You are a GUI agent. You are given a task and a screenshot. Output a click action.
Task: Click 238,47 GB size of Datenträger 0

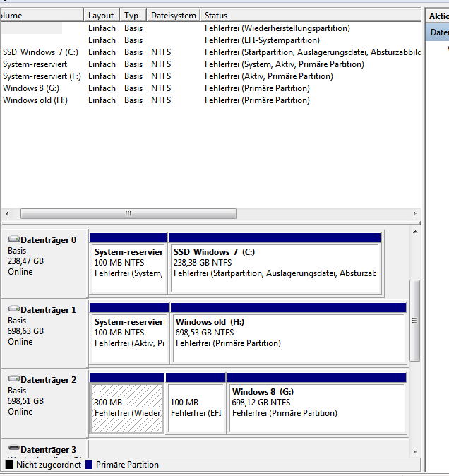26,261
